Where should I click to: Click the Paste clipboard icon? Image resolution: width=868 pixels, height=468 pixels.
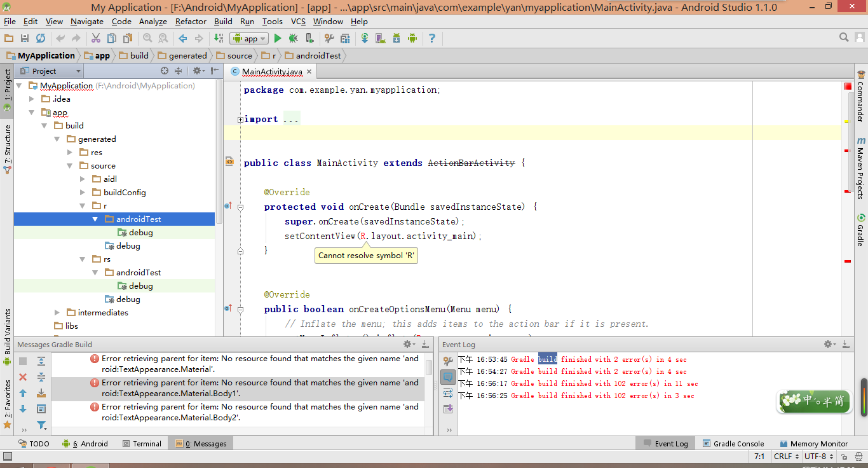tap(128, 39)
